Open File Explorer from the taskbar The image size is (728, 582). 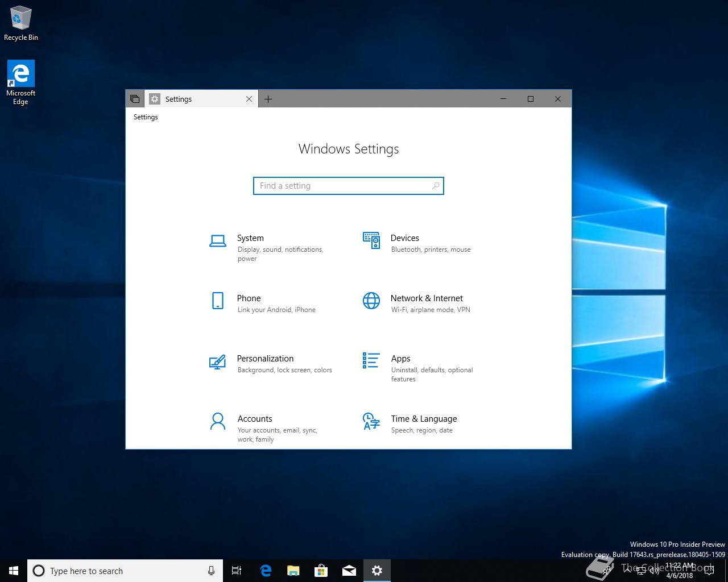click(293, 571)
